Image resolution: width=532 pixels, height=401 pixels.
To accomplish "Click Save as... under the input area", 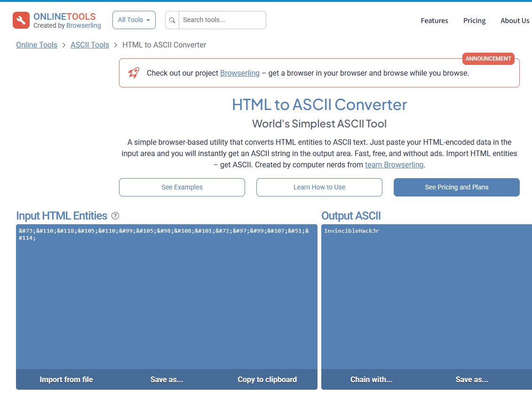I will (x=167, y=380).
